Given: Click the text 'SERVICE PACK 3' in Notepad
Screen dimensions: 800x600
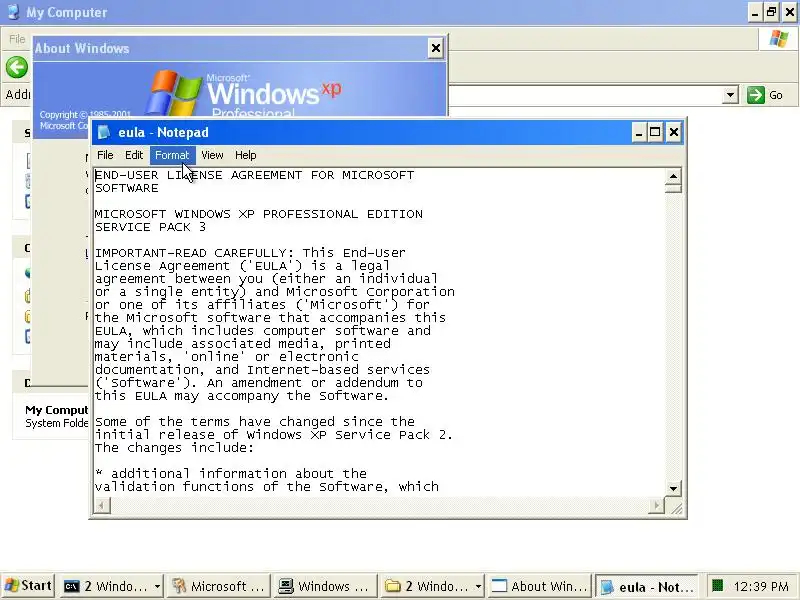Looking at the screenshot, I should [x=151, y=227].
